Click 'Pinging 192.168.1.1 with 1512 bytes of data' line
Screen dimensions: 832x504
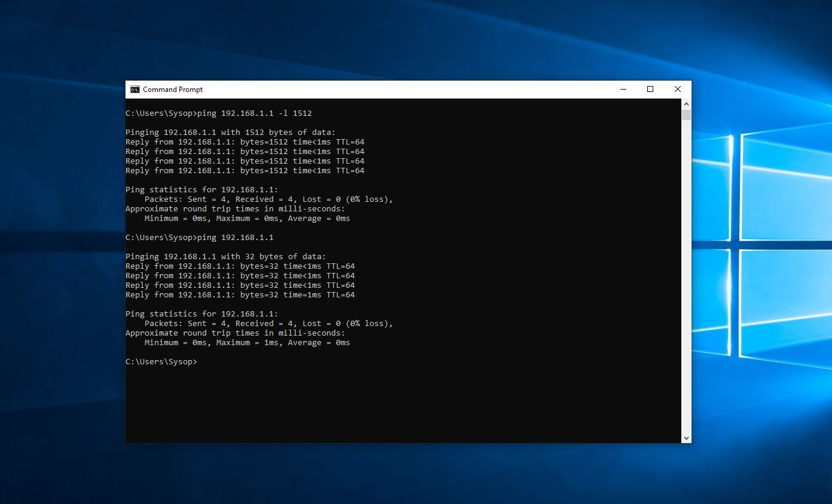pyautogui.click(x=231, y=132)
